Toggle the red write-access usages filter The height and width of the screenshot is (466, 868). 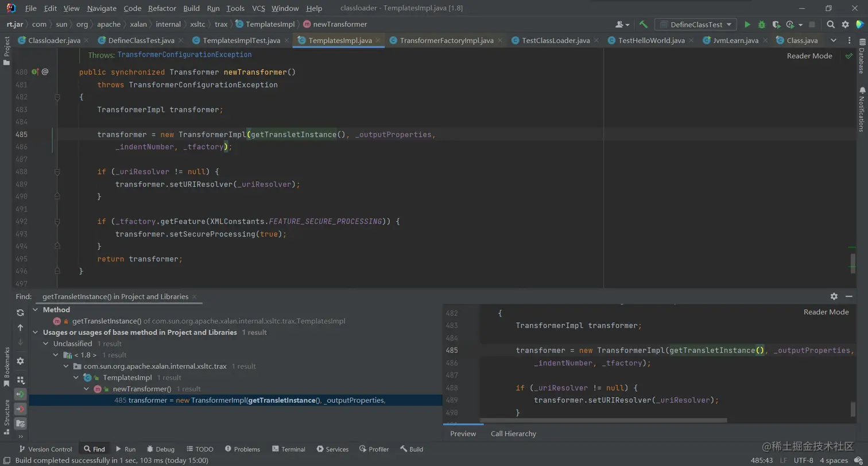[20, 409]
